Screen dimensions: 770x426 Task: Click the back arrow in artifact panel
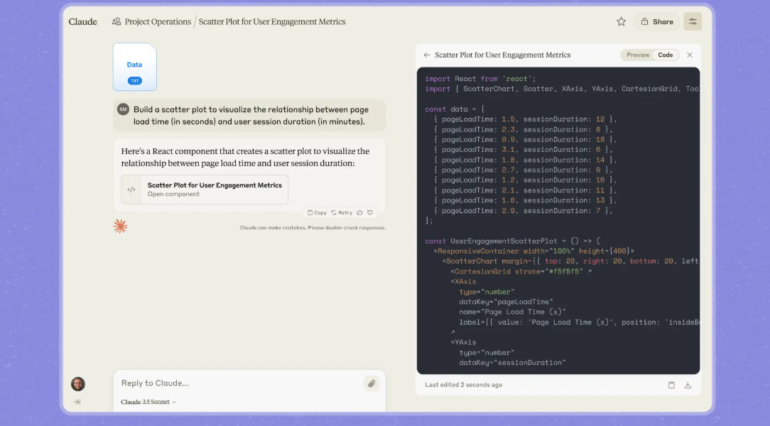(427, 55)
